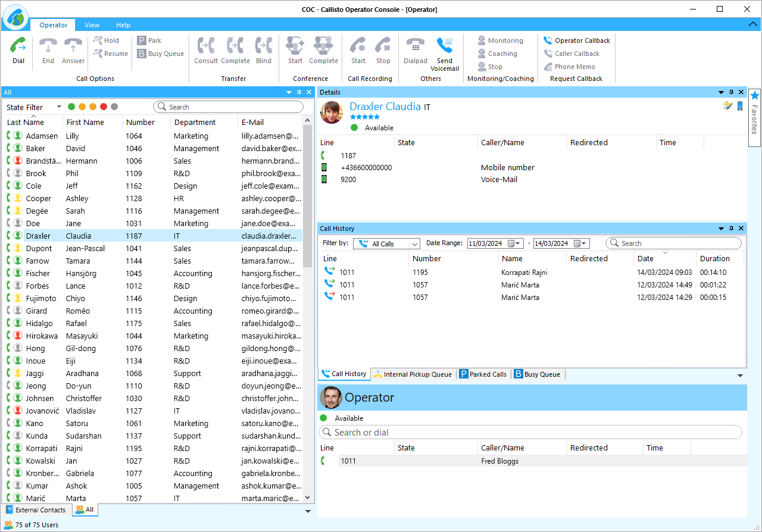Click the End call icon
Screen dimensions: 762x532
[x=48, y=46]
